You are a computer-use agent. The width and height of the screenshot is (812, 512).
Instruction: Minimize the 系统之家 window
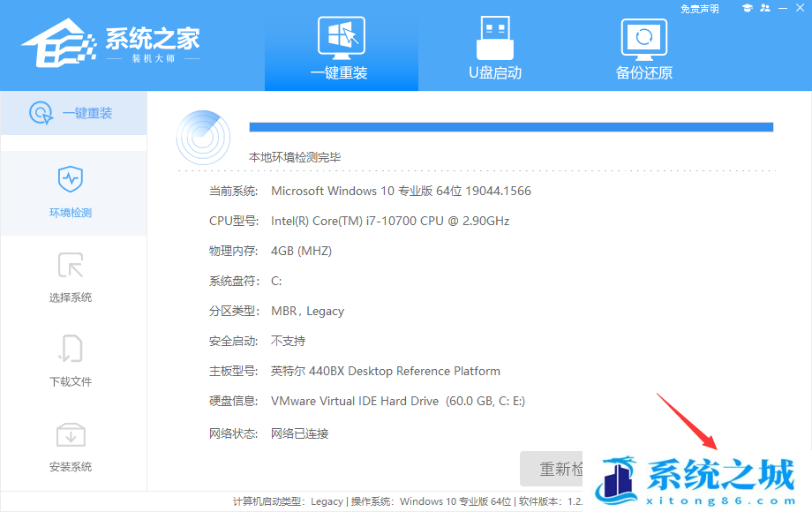coord(783,8)
